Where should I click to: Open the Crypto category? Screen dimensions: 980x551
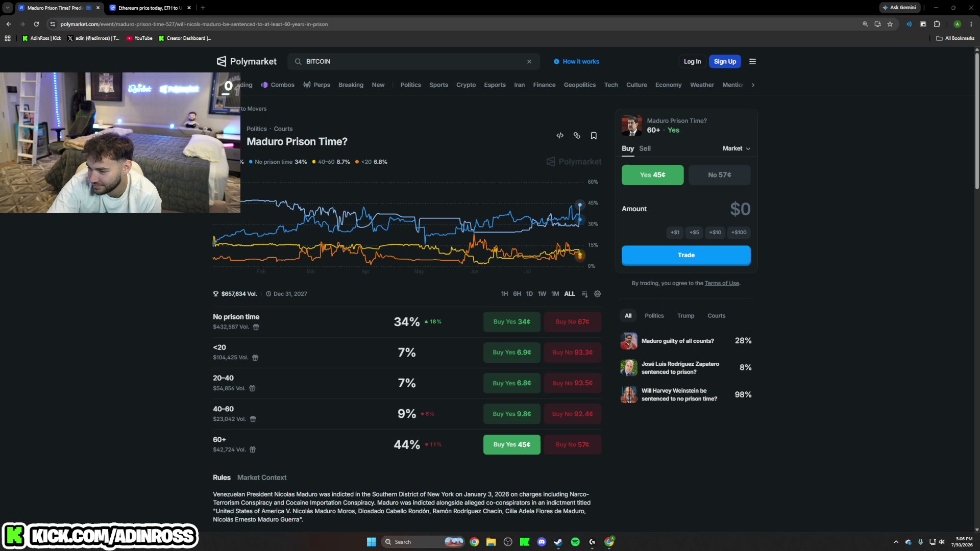[466, 85]
